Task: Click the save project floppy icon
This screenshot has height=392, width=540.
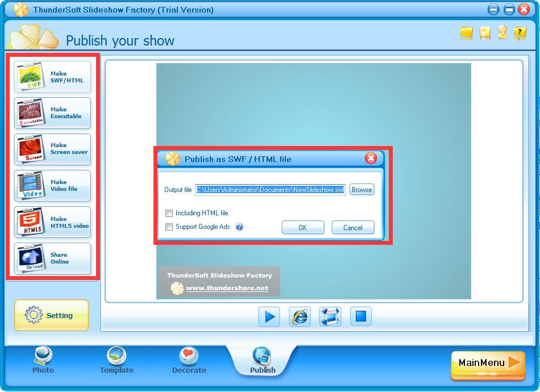Action: pyautogui.click(x=485, y=33)
